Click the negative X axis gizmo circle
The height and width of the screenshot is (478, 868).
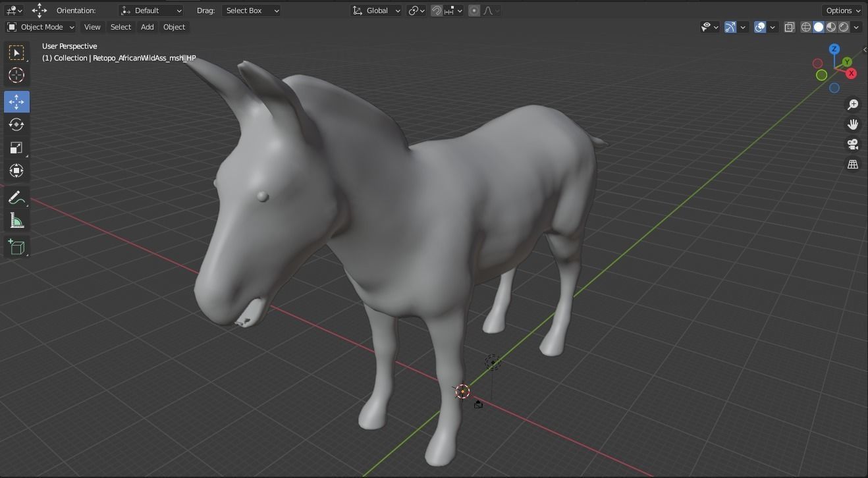[818, 63]
